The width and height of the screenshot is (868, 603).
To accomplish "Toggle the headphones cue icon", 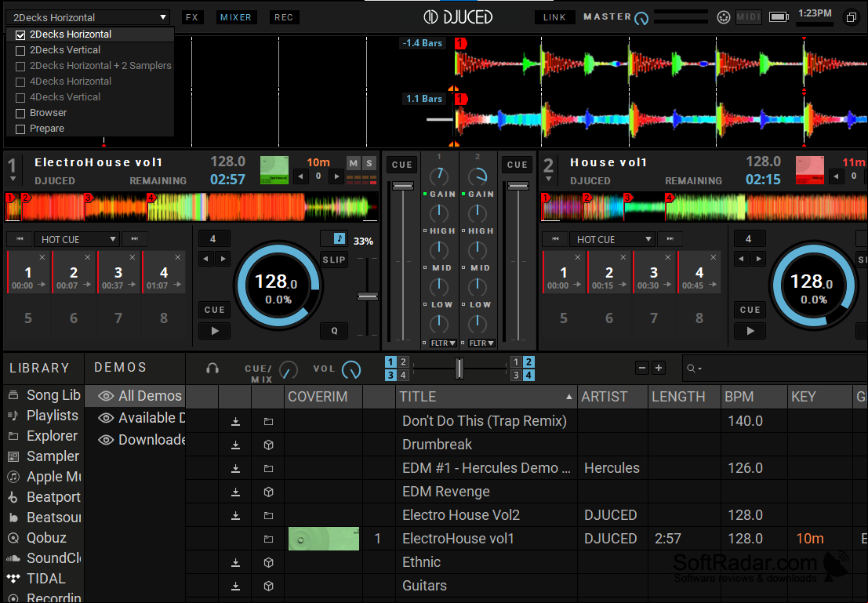I will (x=212, y=369).
